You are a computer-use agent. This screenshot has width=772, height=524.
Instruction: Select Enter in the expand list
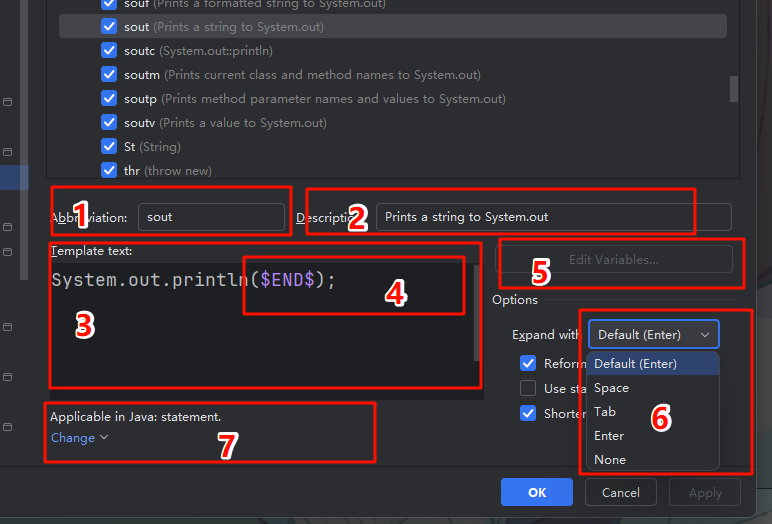point(609,436)
